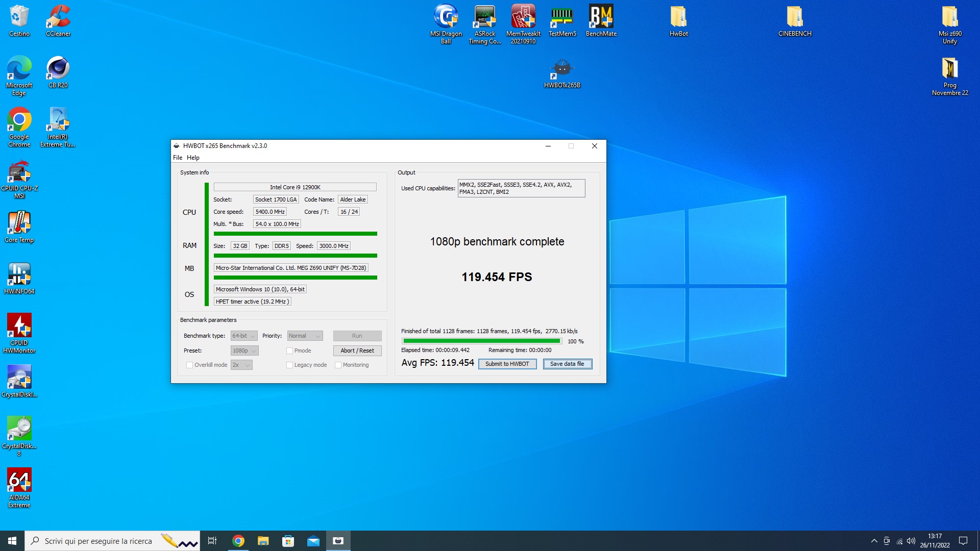Open Benchmark type 64-bit dropdown
Viewport: 980px width, 551px height.
[x=244, y=336]
